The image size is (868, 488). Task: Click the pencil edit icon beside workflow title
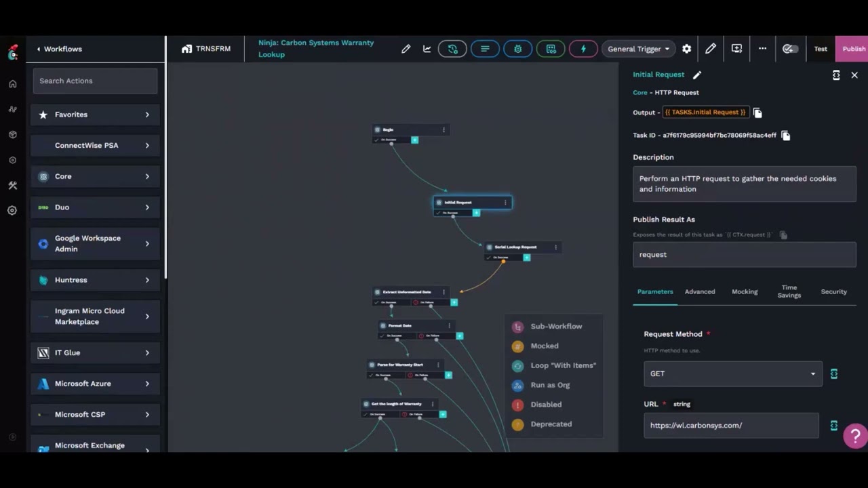pos(406,49)
